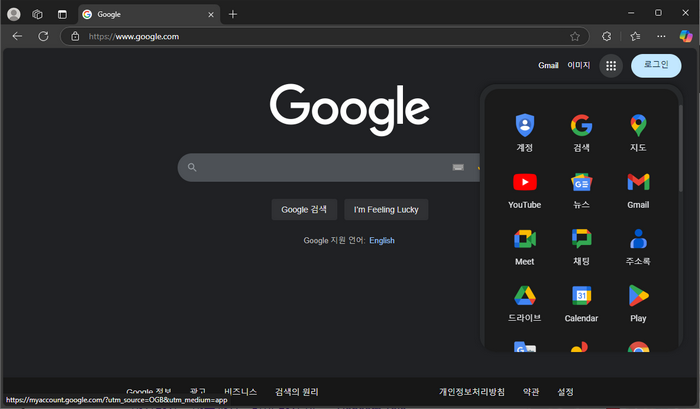
Task: Open a new browser tab
Action: coord(233,14)
